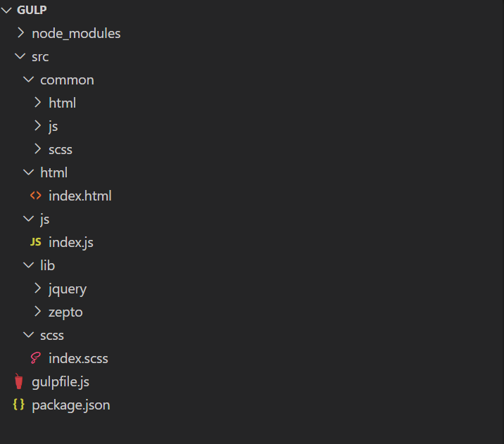The image size is (504, 444).
Task: Click the HTML file icon beside index.html
Action: coord(35,196)
